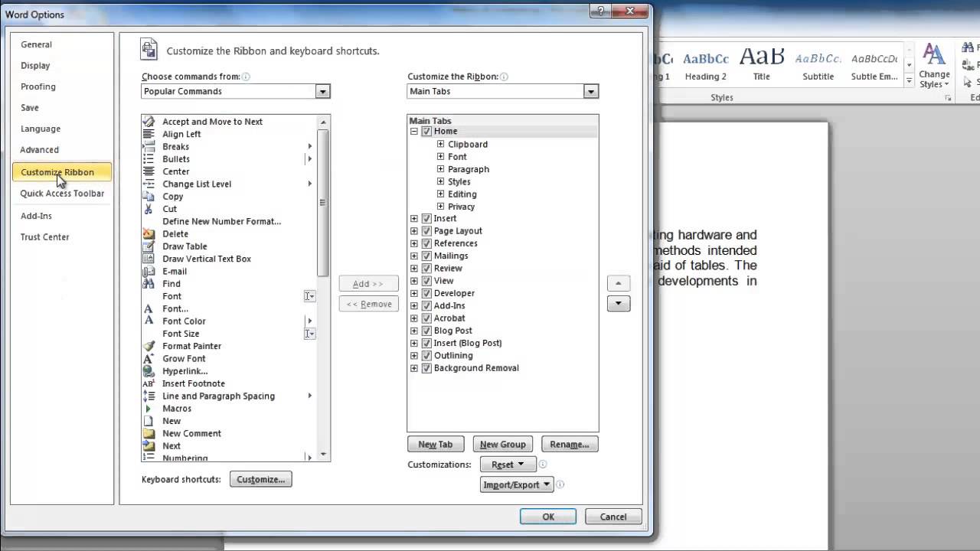Expand the Styles gallery in ribbon

click(x=910, y=81)
